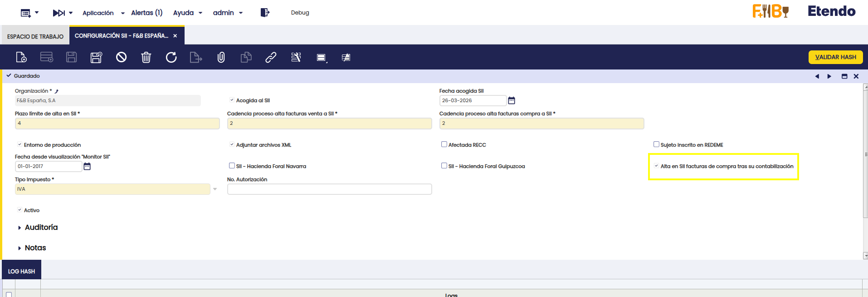Image resolution: width=868 pixels, height=297 pixels.
Task: Open Alertas (1) link
Action: [x=146, y=13]
